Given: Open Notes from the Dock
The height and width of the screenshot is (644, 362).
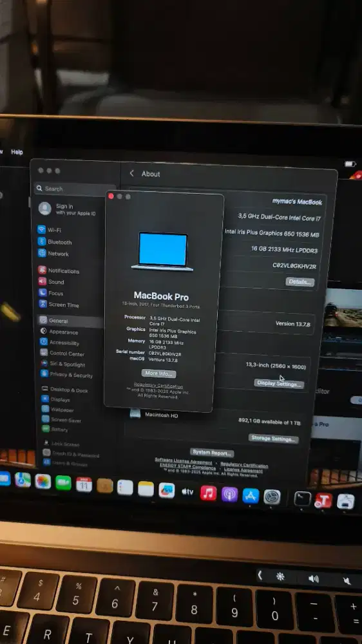Looking at the screenshot, I should click(146, 489).
